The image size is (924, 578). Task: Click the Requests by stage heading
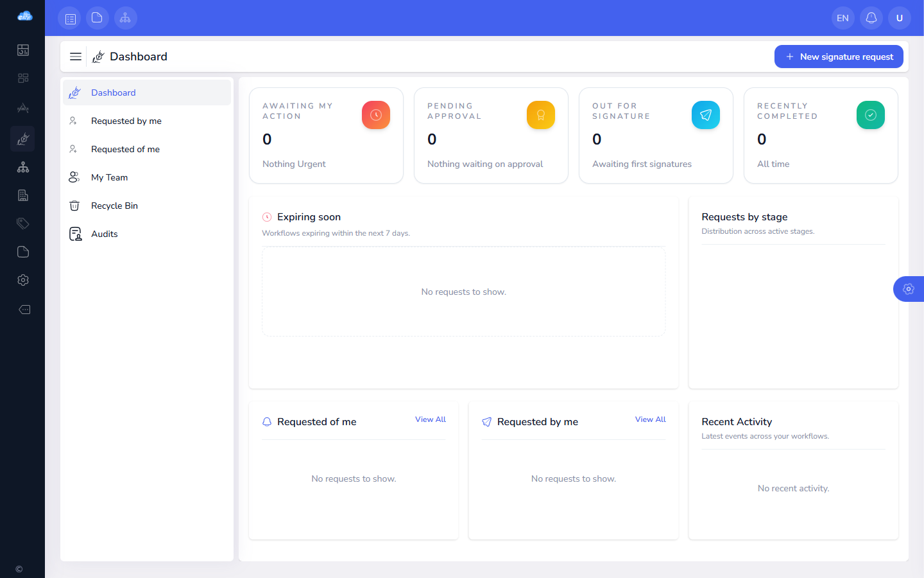tap(744, 217)
